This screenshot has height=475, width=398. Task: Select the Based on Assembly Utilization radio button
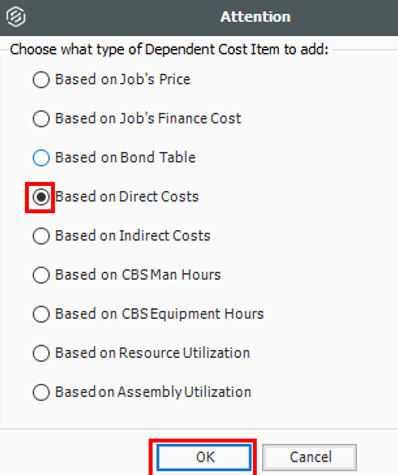point(41,392)
